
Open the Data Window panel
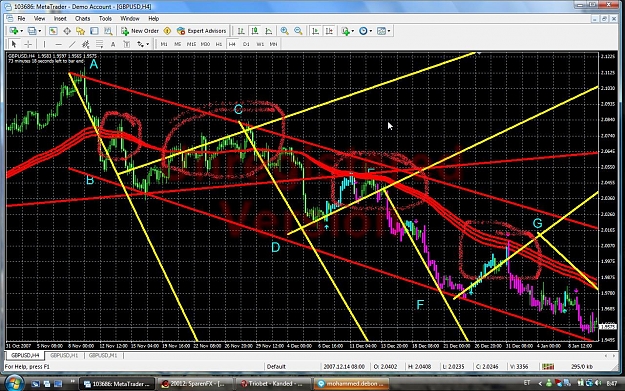pos(67,31)
